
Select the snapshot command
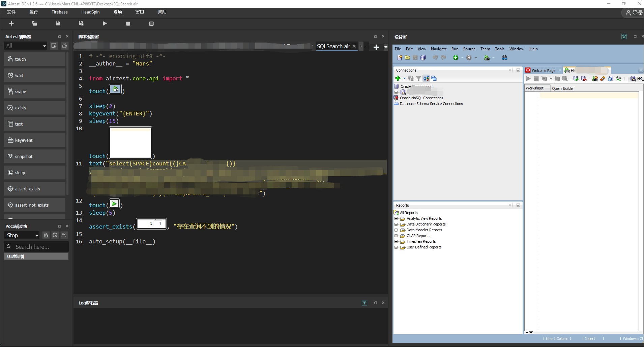(35, 156)
